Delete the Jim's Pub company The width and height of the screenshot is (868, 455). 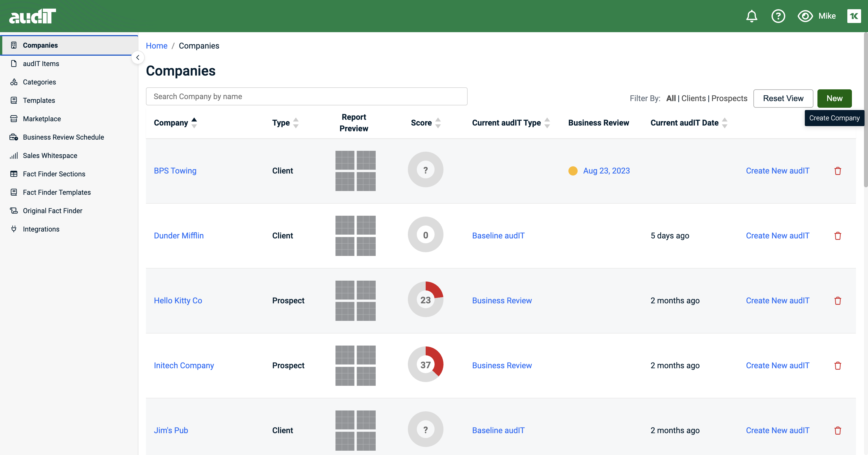coord(838,430)
